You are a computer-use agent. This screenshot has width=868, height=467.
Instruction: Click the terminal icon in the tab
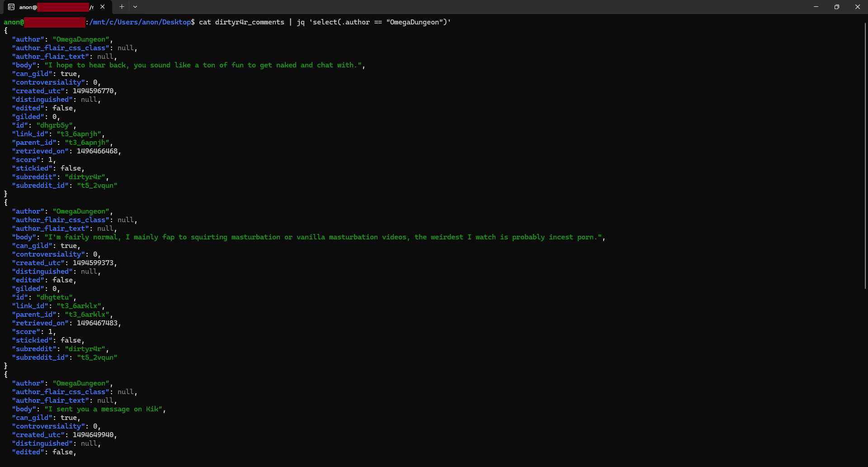tap(11, 7)
